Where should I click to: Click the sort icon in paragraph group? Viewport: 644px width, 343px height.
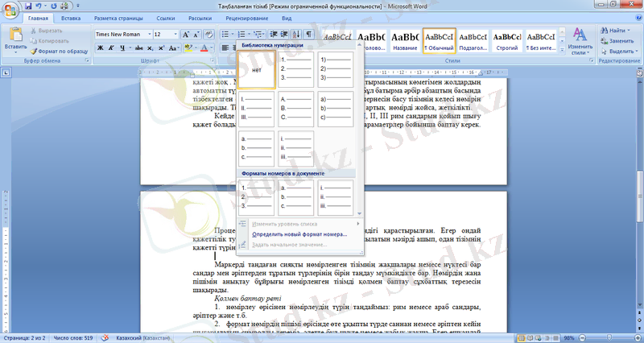click(296, 35)
